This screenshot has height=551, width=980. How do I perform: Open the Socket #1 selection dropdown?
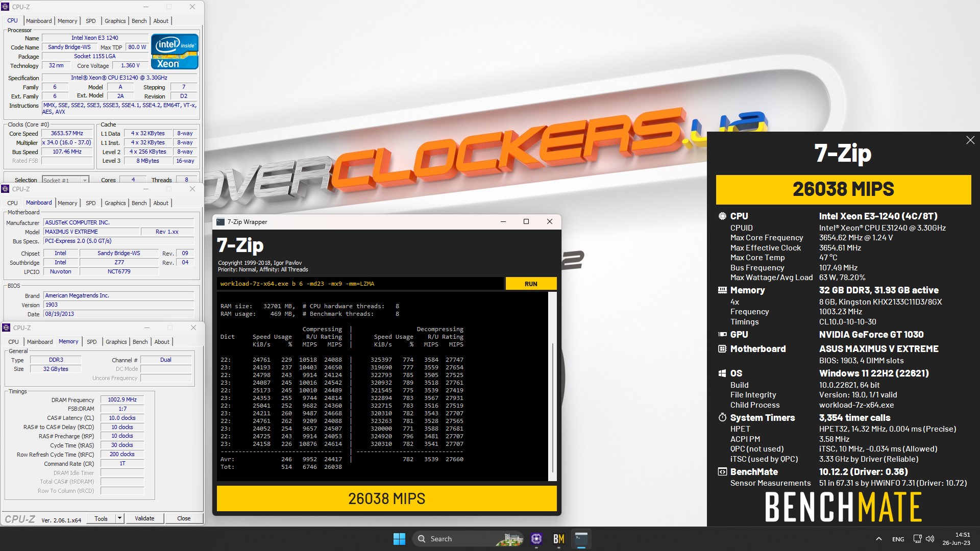65,180
